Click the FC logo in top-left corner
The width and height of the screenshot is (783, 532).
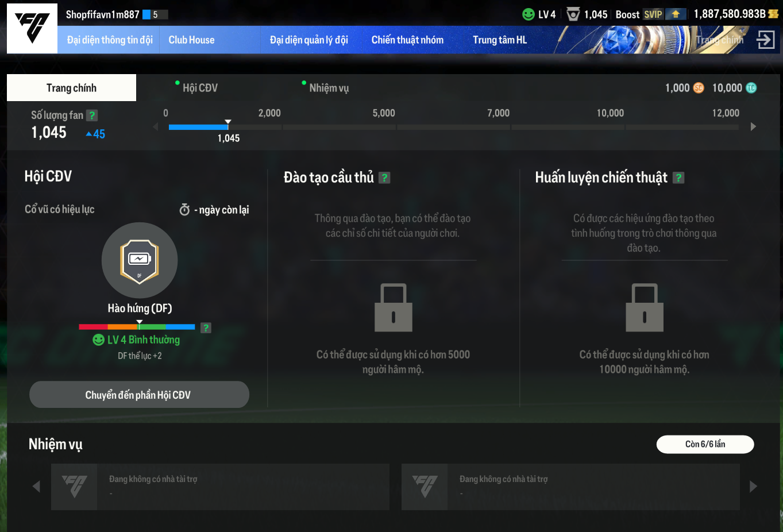[x=32, y=28]
